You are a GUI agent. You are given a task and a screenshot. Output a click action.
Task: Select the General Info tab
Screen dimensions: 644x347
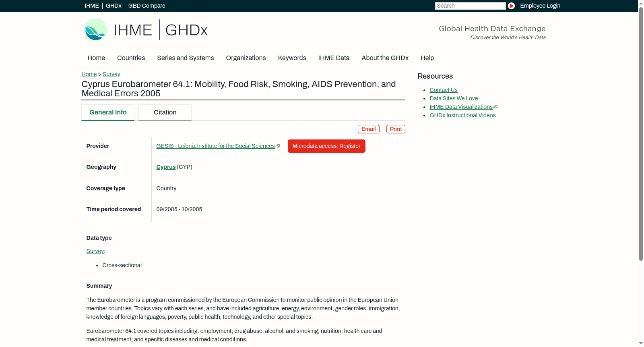tap(108, 112)
